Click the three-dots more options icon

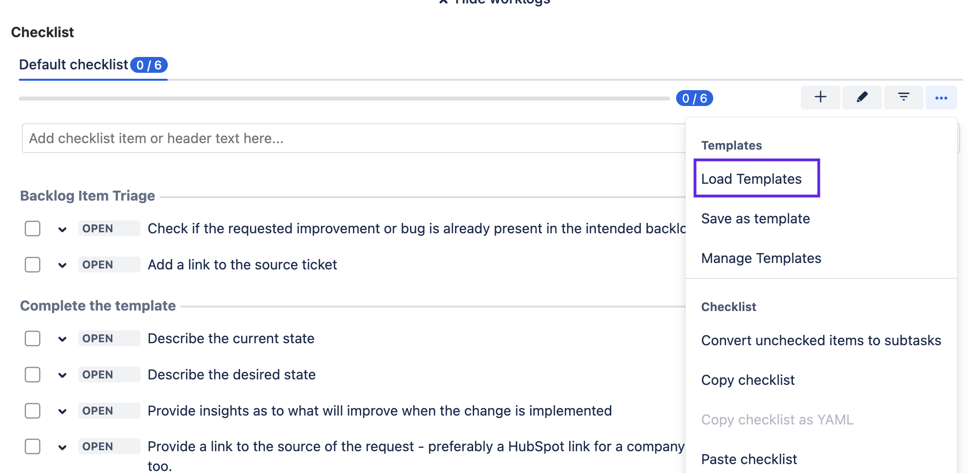click(941, 98)
